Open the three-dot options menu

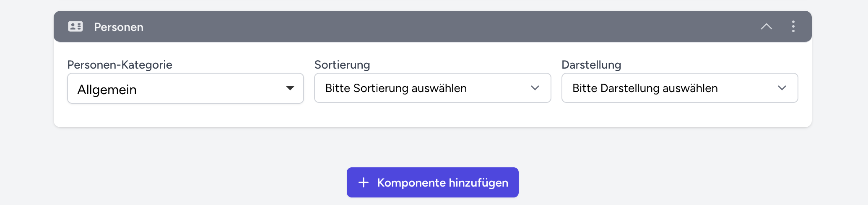click(793, 27)
